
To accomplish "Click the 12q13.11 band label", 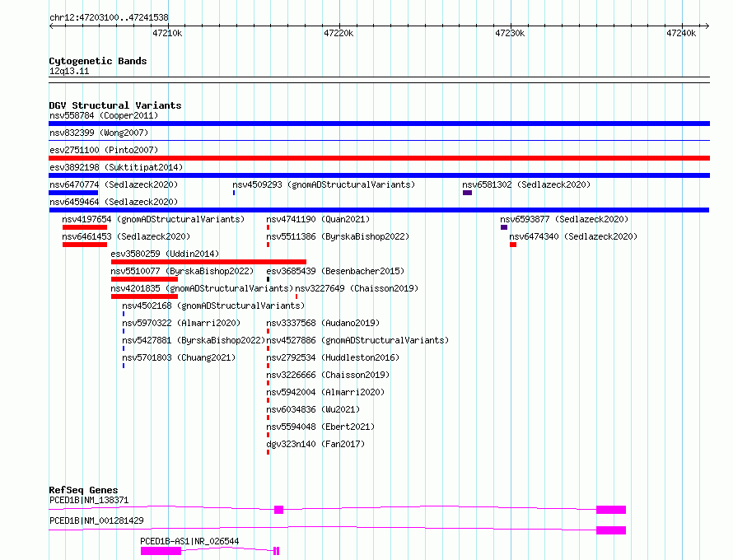I will [69, 71].
